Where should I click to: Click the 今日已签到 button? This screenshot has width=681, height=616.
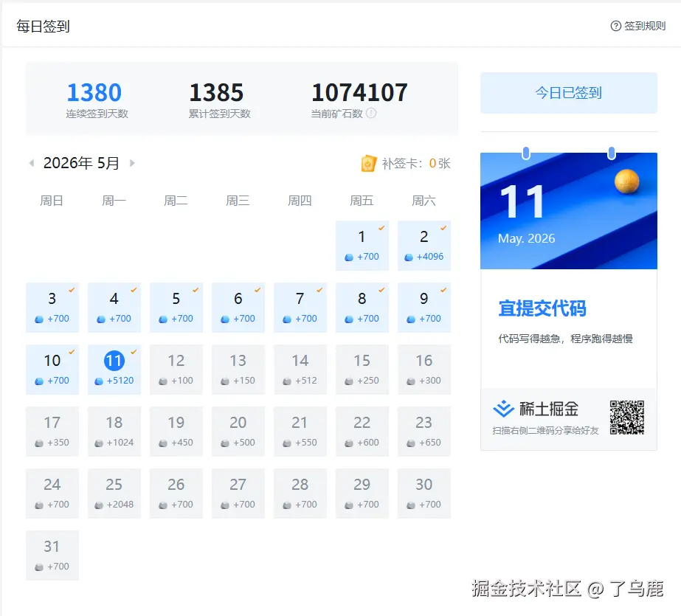point(569,93)
